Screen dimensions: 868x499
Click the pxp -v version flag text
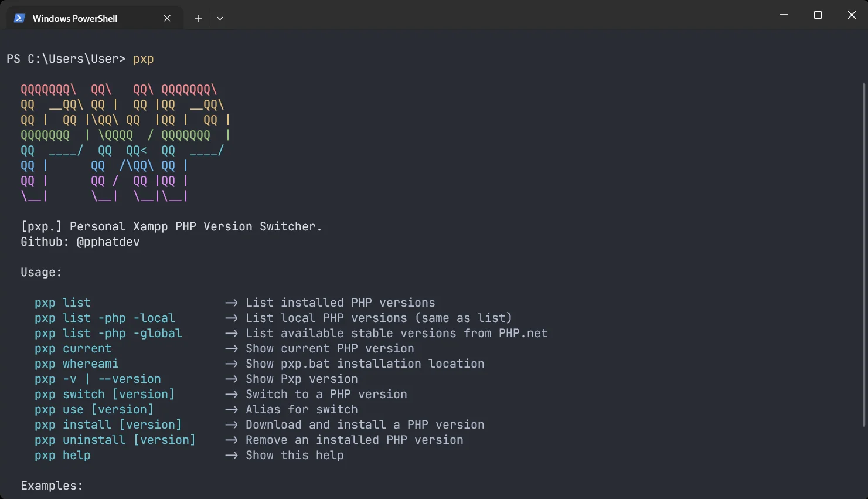pyautogui.click(x=98, y=379)
